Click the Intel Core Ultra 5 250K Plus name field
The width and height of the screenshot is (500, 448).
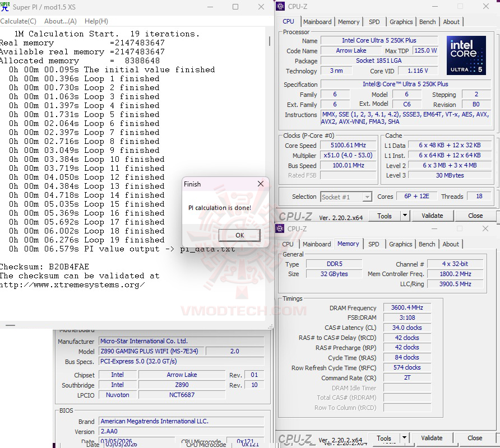(x=379, y=40)
